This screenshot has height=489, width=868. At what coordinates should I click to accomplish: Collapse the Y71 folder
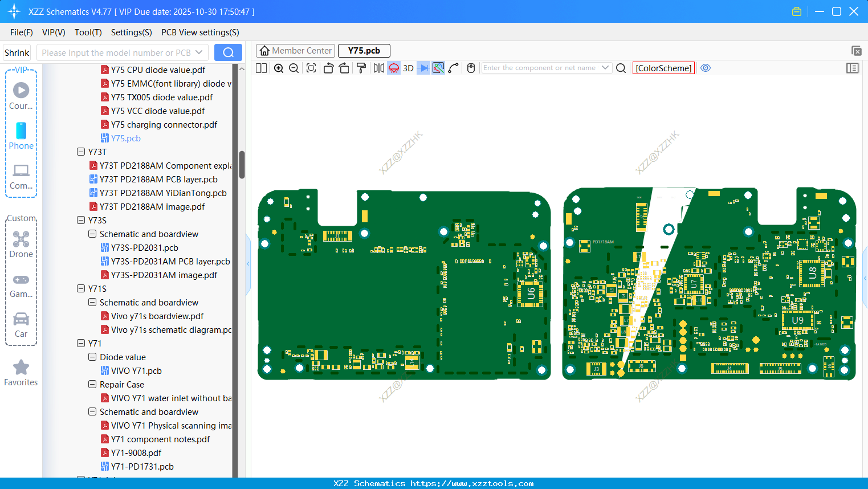[81, 344]
